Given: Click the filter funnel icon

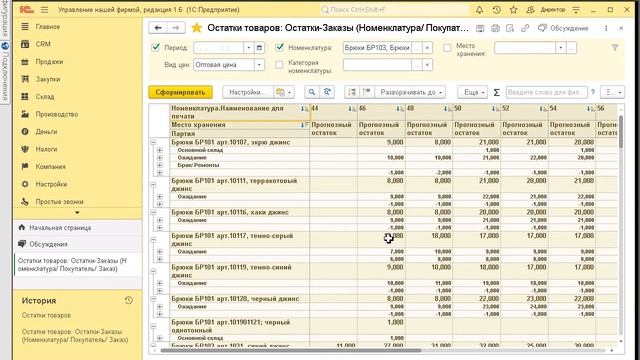Looking at the screenshot, I should coord(615,48).
